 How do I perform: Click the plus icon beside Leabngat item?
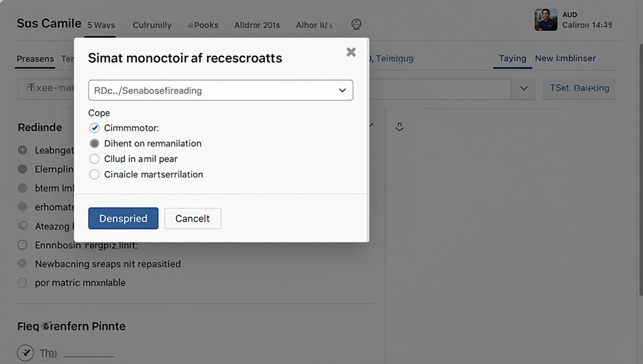click(x=22, y=150)
